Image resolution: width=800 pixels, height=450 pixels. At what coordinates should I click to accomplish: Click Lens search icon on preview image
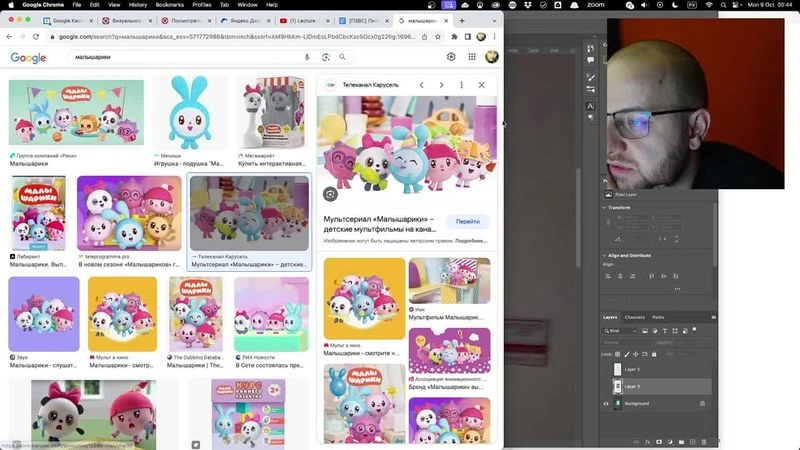(x=330, y=194)
